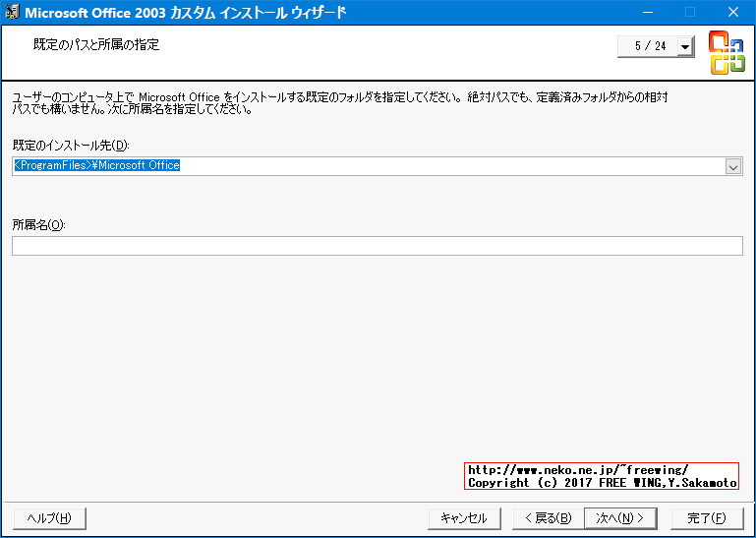
Task: Cancel the wizard with キャンセル
Action: 464,518
